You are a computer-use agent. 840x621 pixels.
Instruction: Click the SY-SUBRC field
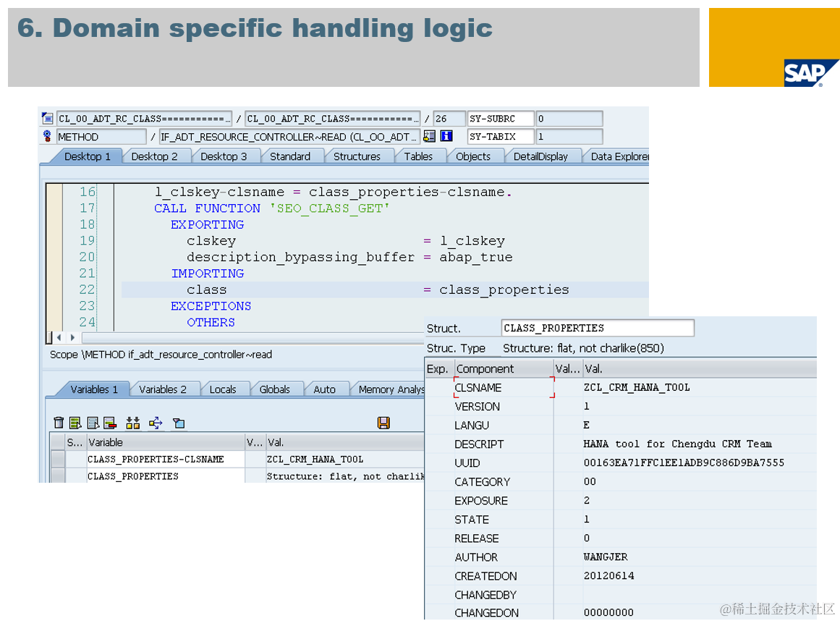pos(501,119)
